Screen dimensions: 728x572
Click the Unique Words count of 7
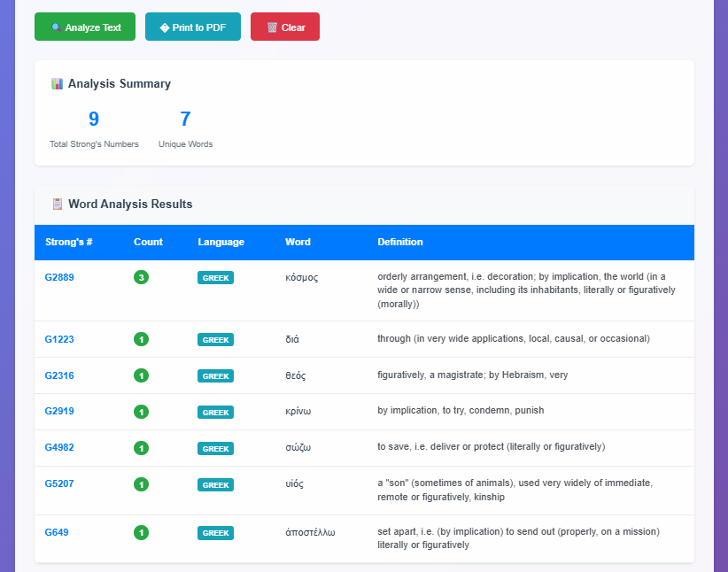point(183,119)
